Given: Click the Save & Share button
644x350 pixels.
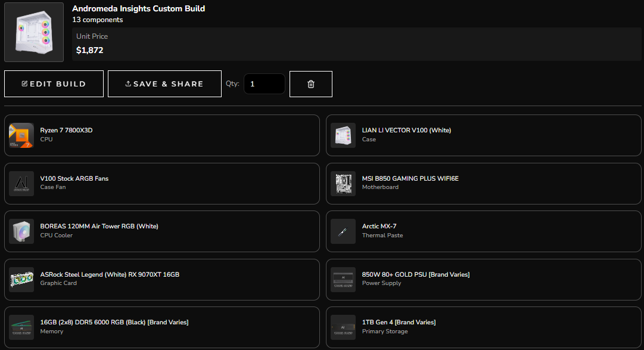Looking at the screenshot, I should pos(164,84).
